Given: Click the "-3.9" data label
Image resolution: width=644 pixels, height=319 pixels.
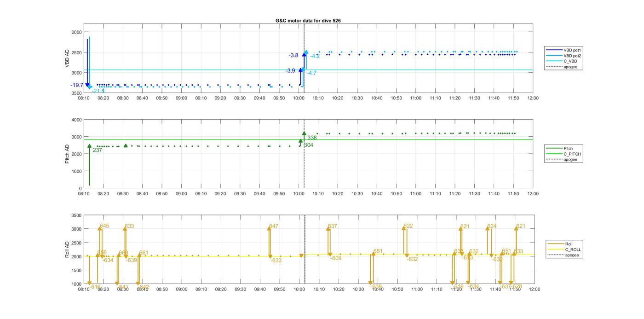Looking at the screenshot, I should pos(290,71).
